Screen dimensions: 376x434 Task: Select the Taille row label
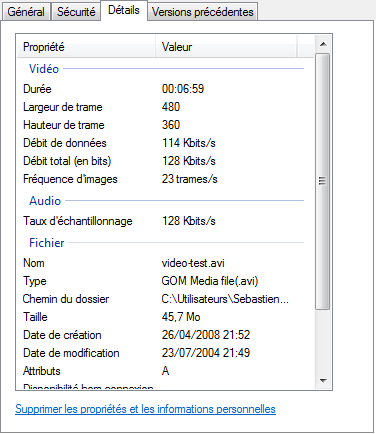(x=35, y=317)
